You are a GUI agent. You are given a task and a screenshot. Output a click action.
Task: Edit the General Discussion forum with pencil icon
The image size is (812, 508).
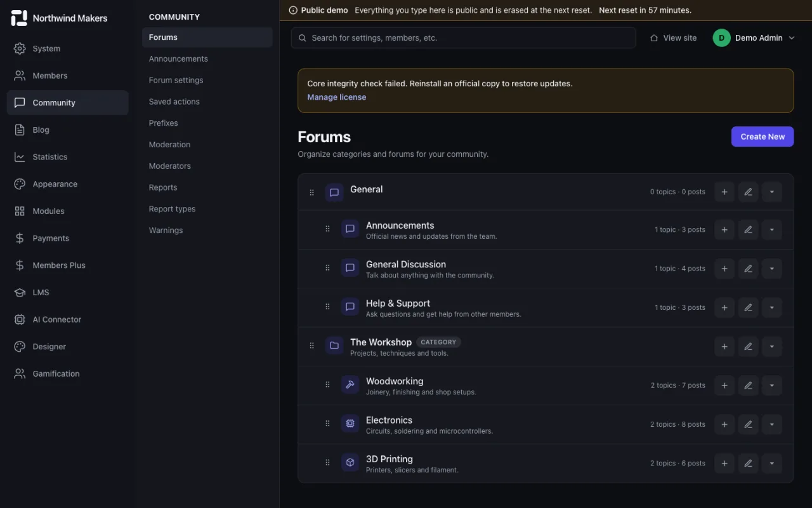[x=749, y=269]
